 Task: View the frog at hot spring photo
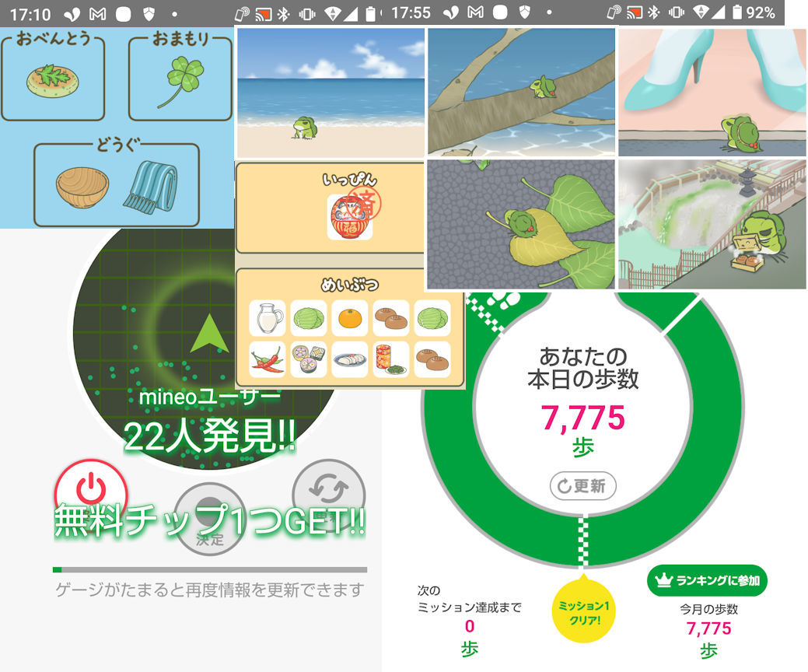tap(712, 225)
